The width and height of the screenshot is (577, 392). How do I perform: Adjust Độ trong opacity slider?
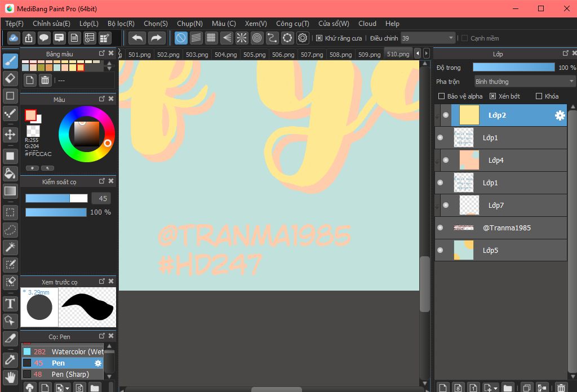pyautogui.click(x=514, y=67)
